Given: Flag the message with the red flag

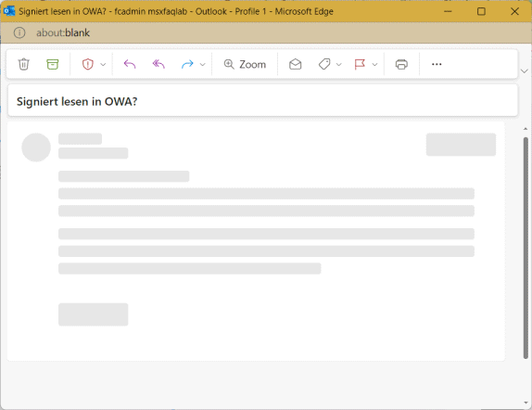Looking at the screenshot, I should pos(360,64).
